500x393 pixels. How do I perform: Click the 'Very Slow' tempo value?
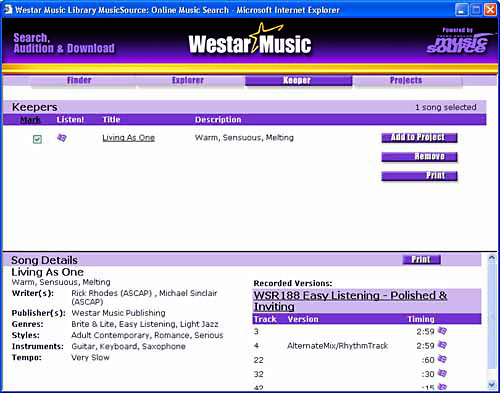click(x=90, y=357)
